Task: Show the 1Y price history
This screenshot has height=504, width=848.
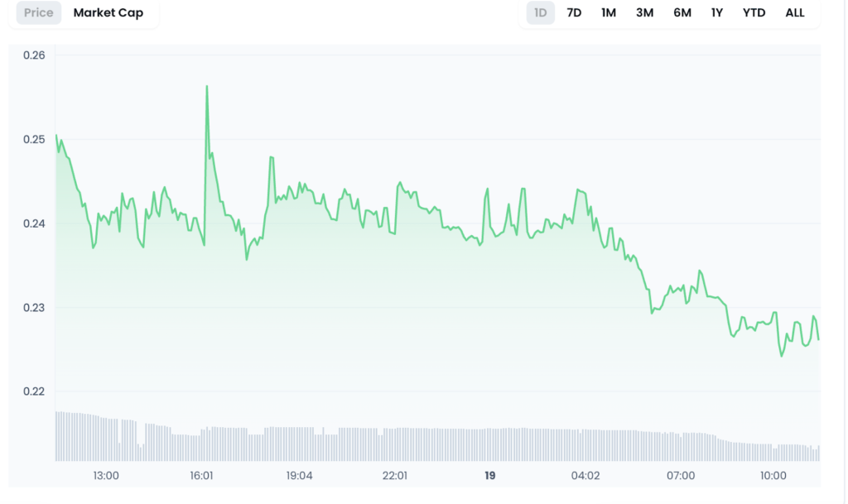Action: (x=717, y=13)
